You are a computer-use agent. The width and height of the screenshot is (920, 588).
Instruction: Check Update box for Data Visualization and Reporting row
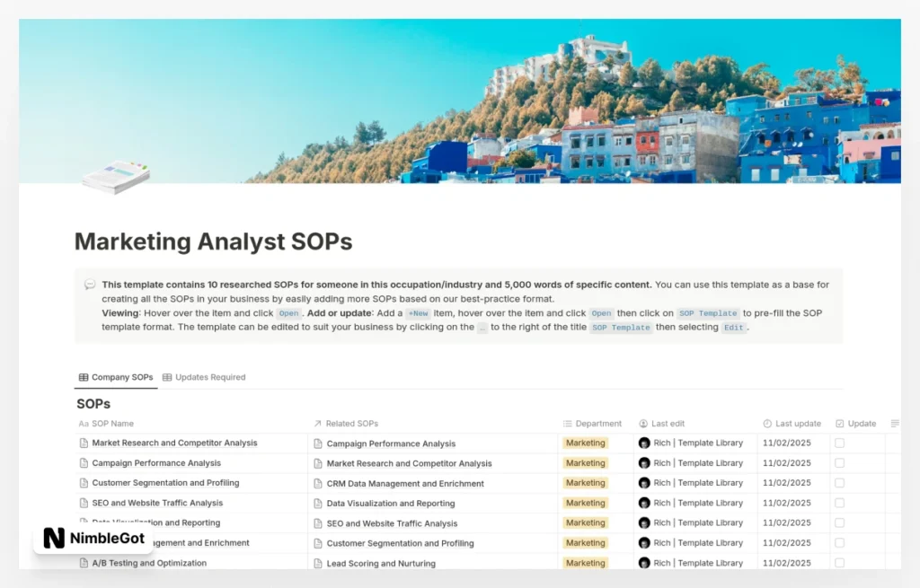tap(840, 523)
